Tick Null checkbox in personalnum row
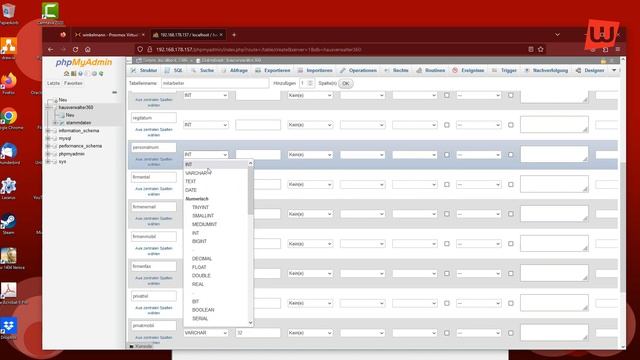 pyautogui.click(x=447, y=155)
